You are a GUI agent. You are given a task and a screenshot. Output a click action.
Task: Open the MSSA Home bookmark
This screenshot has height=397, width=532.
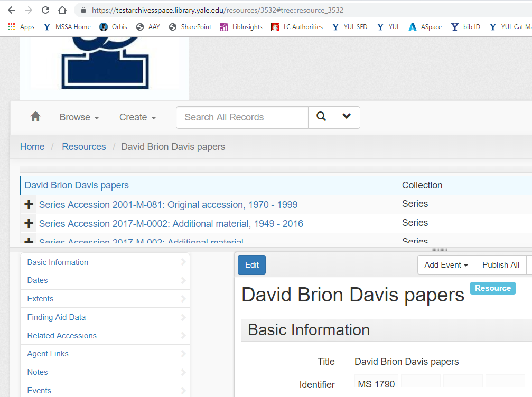pyautogui.click(x=67, y=27)
